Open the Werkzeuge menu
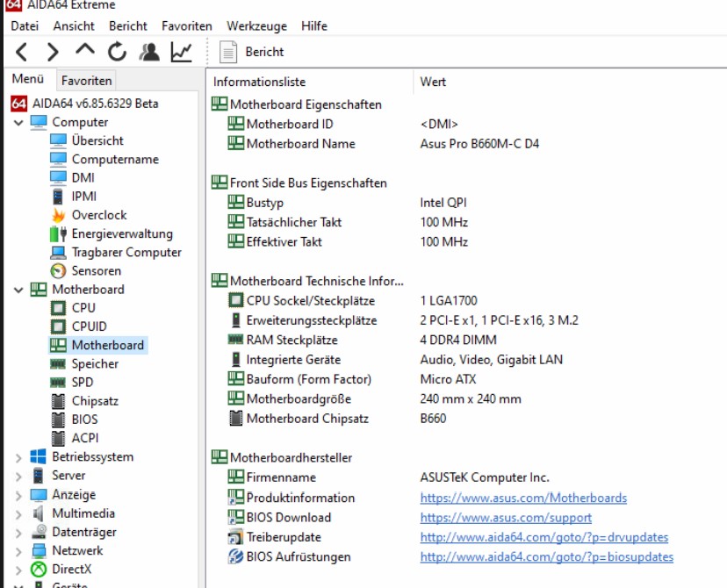This screenshot has width=727, height=588. pyautogui.click(x=256, y=26)
